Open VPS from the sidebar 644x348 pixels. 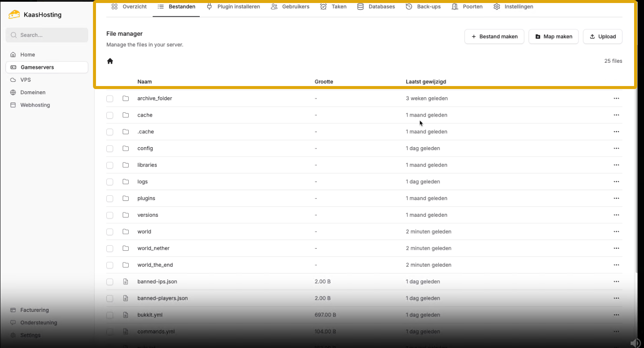click(25, 80)
